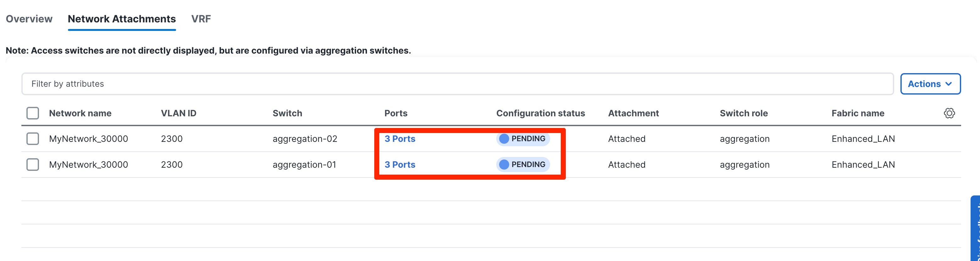The height and width of the screenshot is (261, 980).
Task: Switch to the Overview tab
Action: (29, 19)
